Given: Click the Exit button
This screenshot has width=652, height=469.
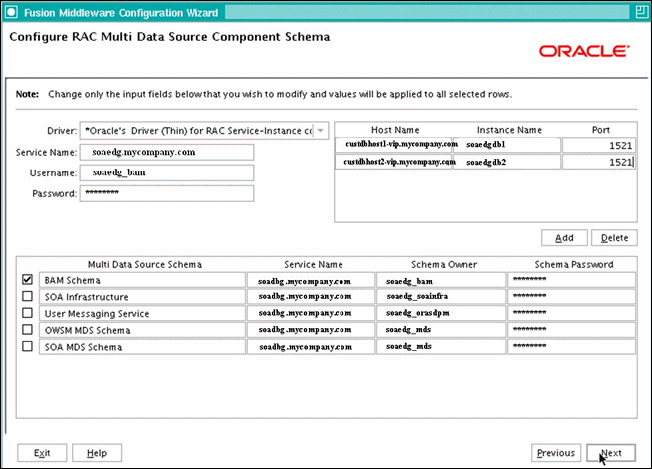Looking at the screenshot, I should pyautogui.click(x=42, y=453).
